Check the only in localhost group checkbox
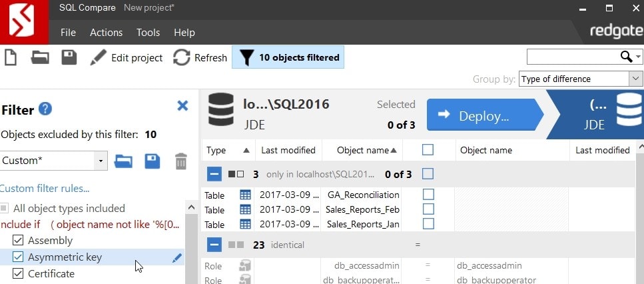Image resolution: width=644 pixels, height=284 pixels. pyautogui.click(x=428, y=174)
